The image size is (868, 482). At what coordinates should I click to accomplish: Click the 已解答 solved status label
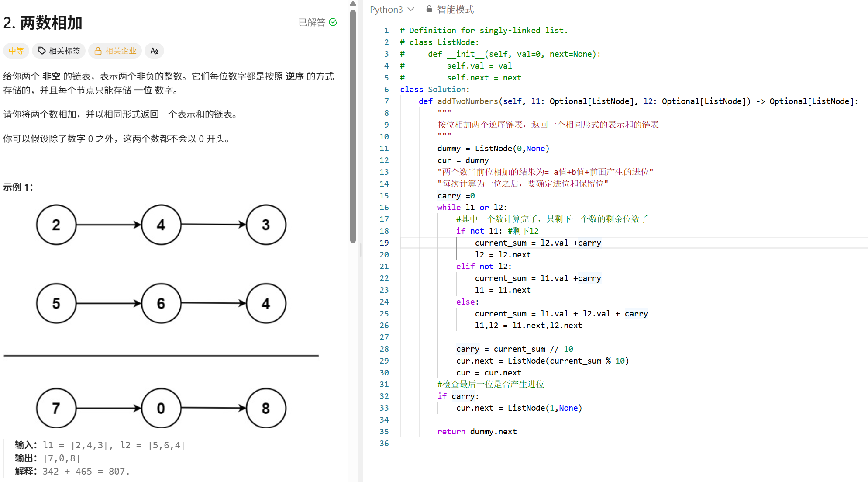coord(312,22)
